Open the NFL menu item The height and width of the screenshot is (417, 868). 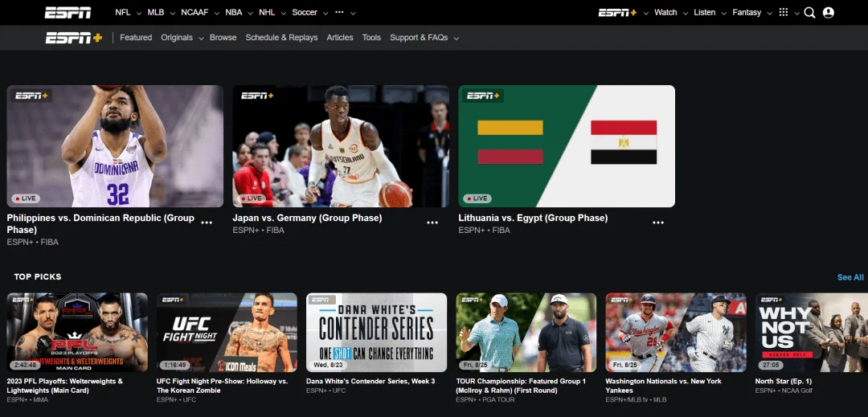coord(123,12)
